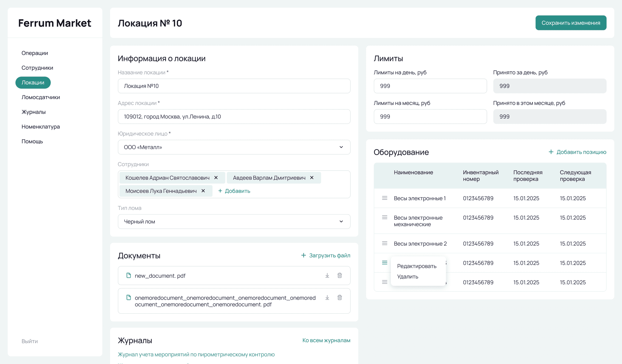Expand the Юридическое лицо dropdown
This screenshot has width=622, height=364.
(x=341, y=147)
